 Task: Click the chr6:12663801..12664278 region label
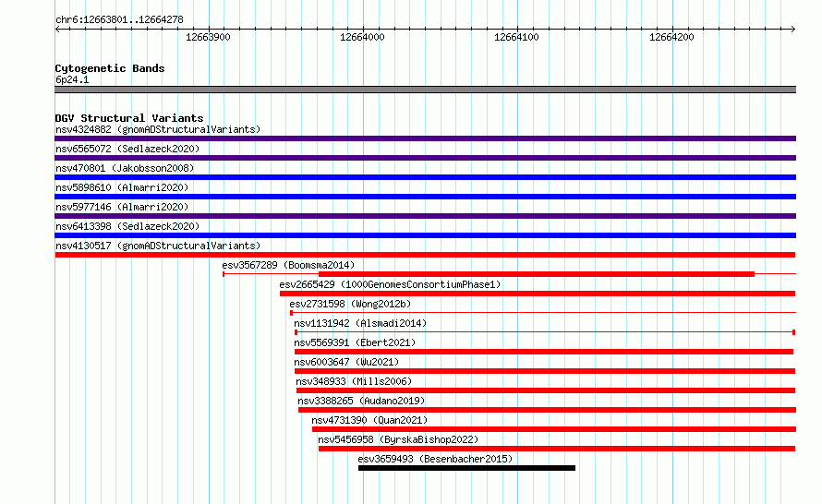119,20
